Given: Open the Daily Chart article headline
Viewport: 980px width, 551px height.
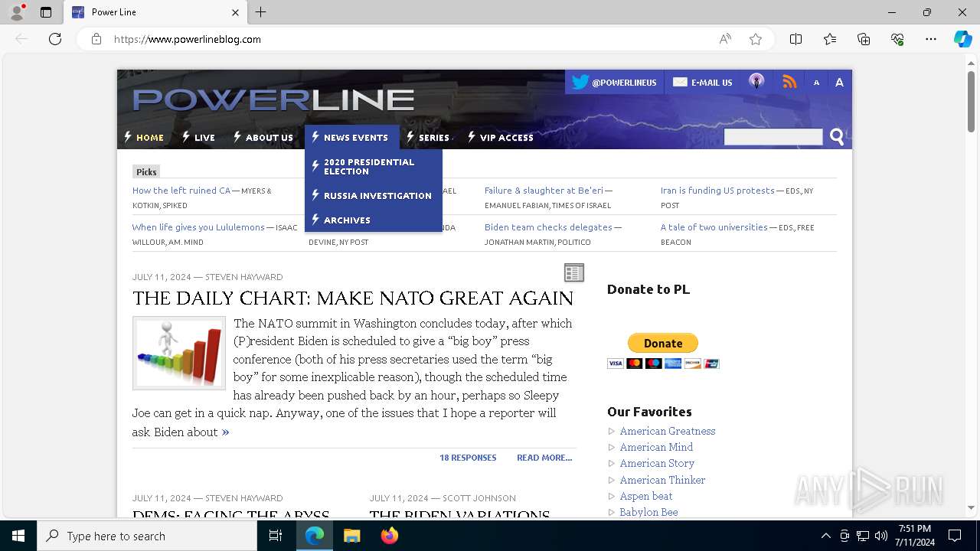Looking at the screenshot, I should click(353, 298).
